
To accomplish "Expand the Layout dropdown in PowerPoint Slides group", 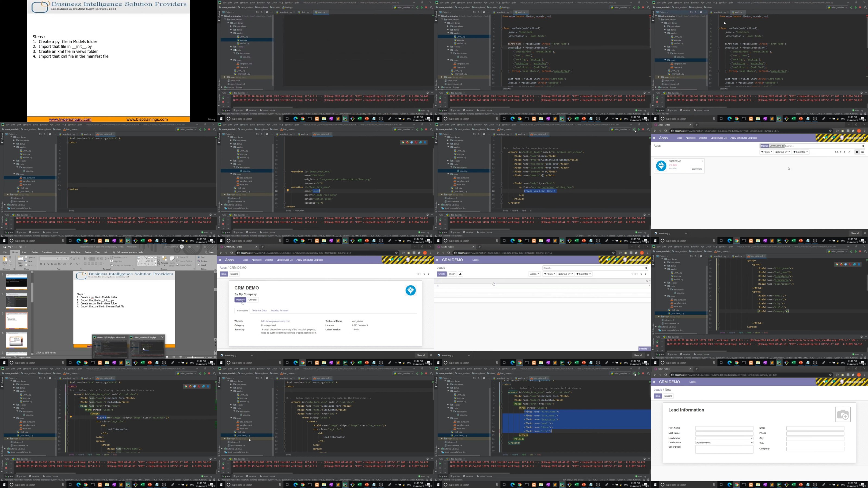I will (31, 257).
